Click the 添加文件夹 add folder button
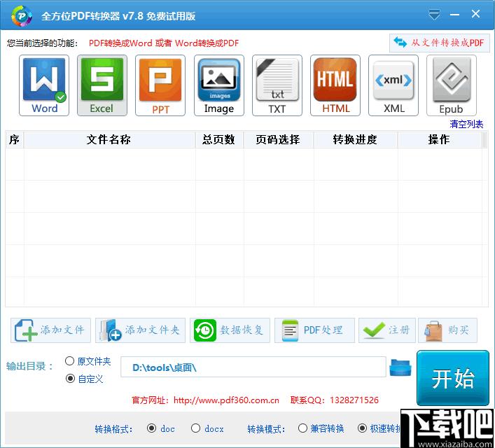The height and width of the screenshot is (448, 495). pyautogui.click(x=140, y=330)
